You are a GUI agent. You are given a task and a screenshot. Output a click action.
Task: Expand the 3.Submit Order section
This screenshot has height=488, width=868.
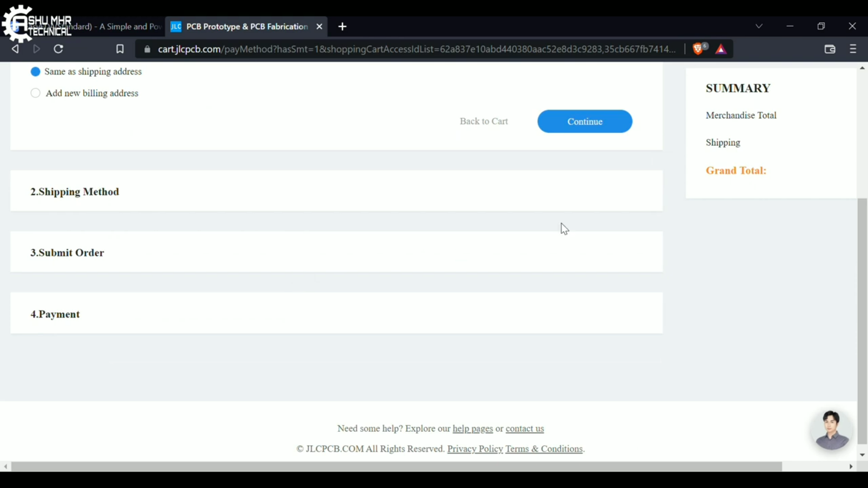67,253
